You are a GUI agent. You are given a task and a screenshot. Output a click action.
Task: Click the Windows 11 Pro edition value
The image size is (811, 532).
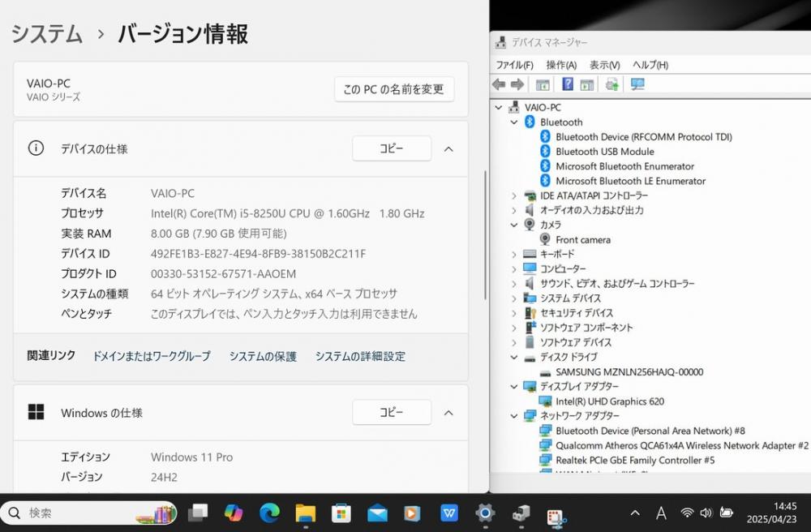coord(192,457)
